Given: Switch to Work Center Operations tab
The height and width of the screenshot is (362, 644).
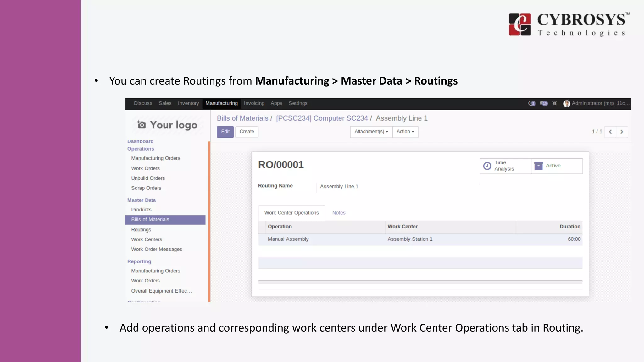Looking at the screenshot, I should point(291,213).
